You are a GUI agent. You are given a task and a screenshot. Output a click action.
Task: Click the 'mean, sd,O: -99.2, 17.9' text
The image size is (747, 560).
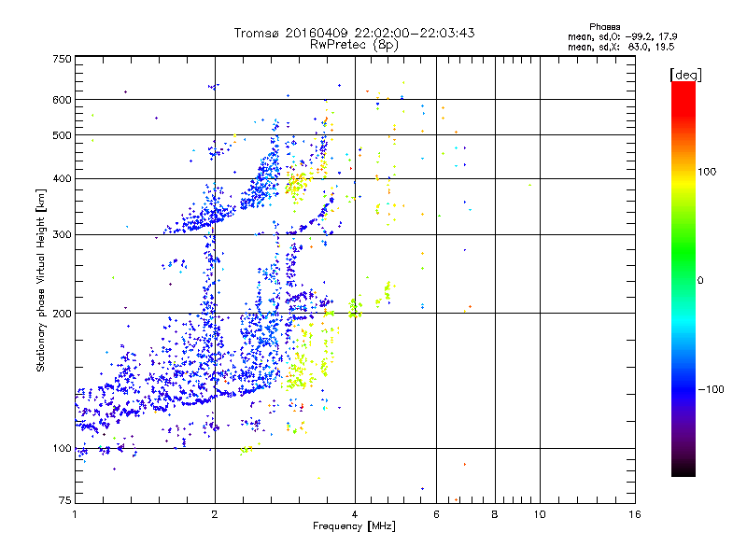coord(622,36)
